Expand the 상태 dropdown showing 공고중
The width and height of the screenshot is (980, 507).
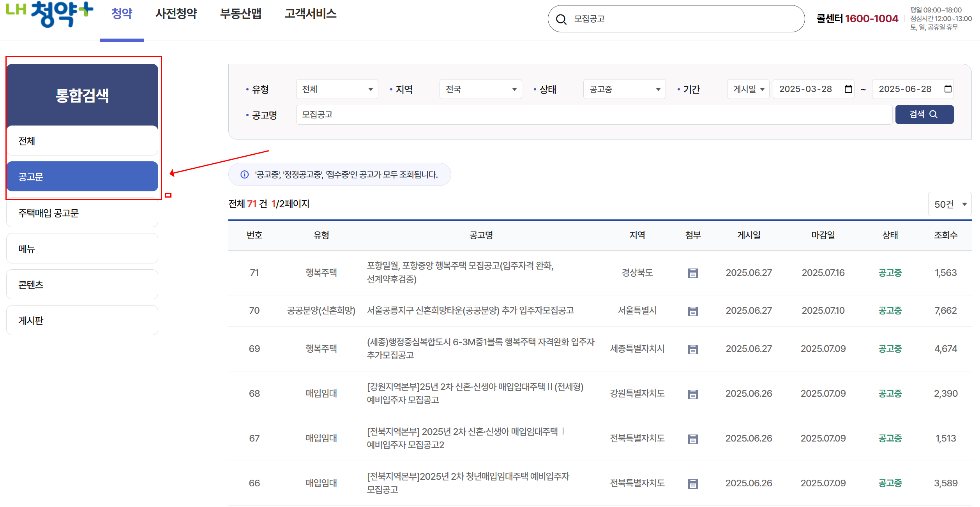tap(624, 89)
